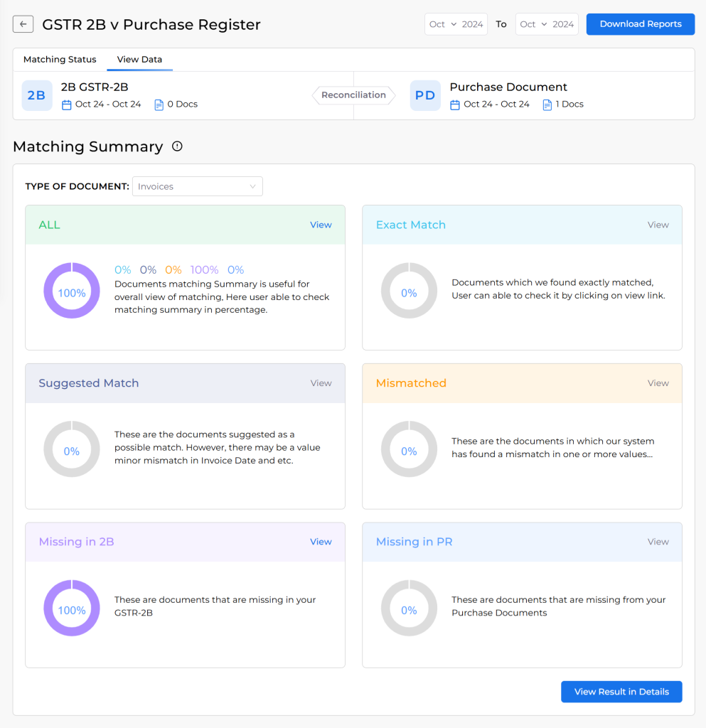The height and width of the screenshot is (728, 706).
Task: Click View link on Exact Match card
Action: 658,225
